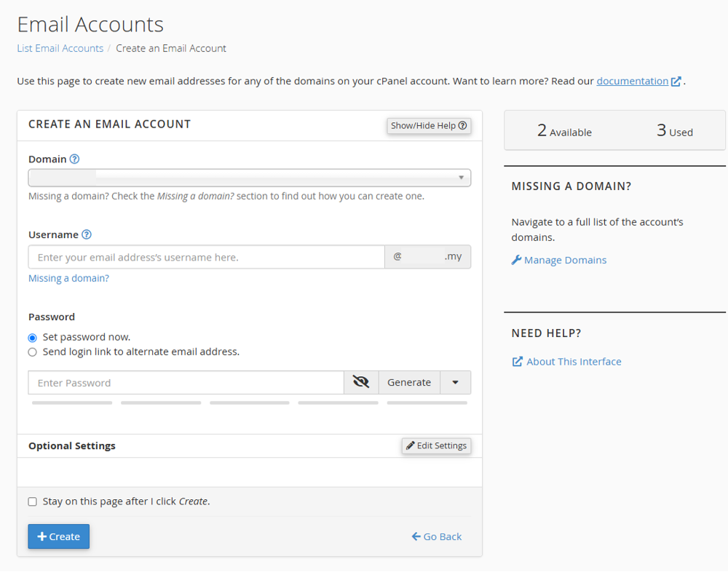Click the Username help question mark icon
Viewport: 728px width, 572px height.
point(87,235)
